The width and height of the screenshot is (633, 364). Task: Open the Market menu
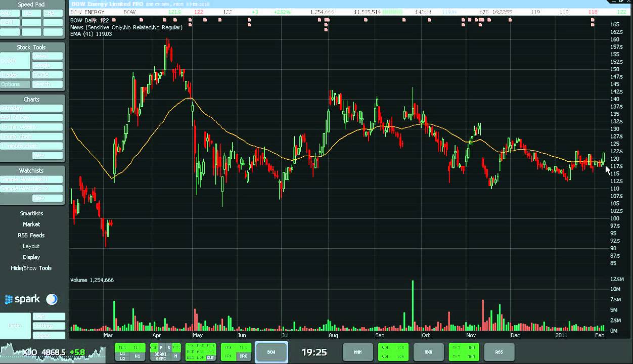[31, 224]
